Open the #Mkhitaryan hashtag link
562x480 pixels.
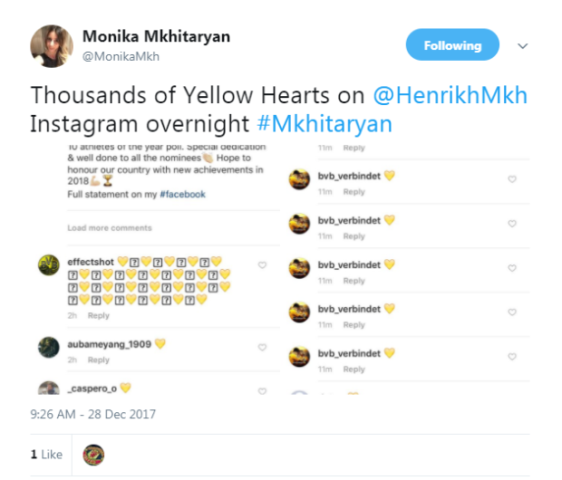point(325,124)
